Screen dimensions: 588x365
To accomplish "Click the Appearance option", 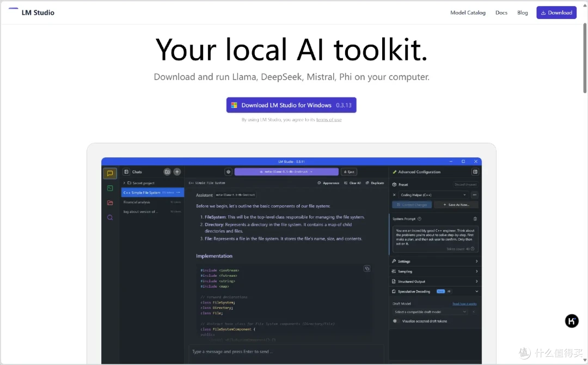I will (328, 183).
